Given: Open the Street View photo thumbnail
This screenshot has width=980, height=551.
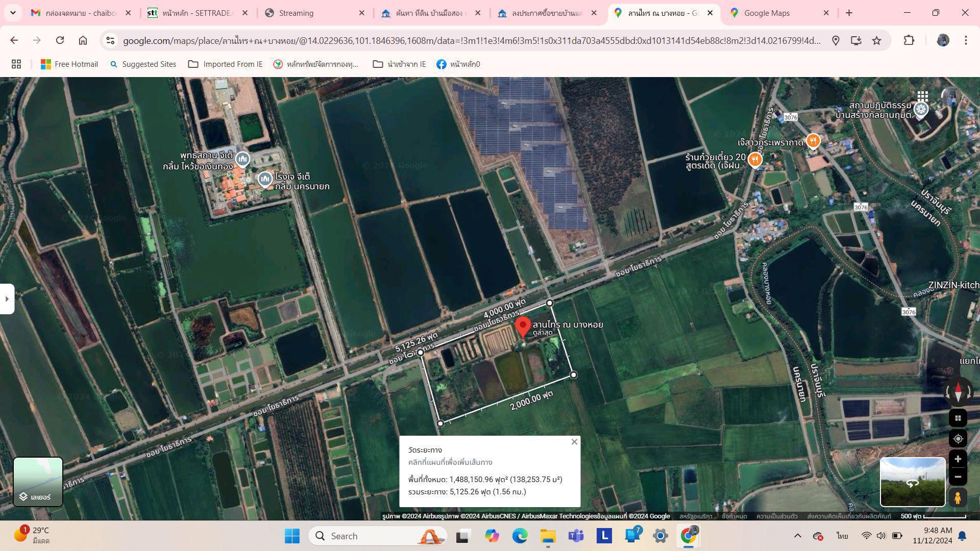Looking at the screenshot, I should 912,482.
